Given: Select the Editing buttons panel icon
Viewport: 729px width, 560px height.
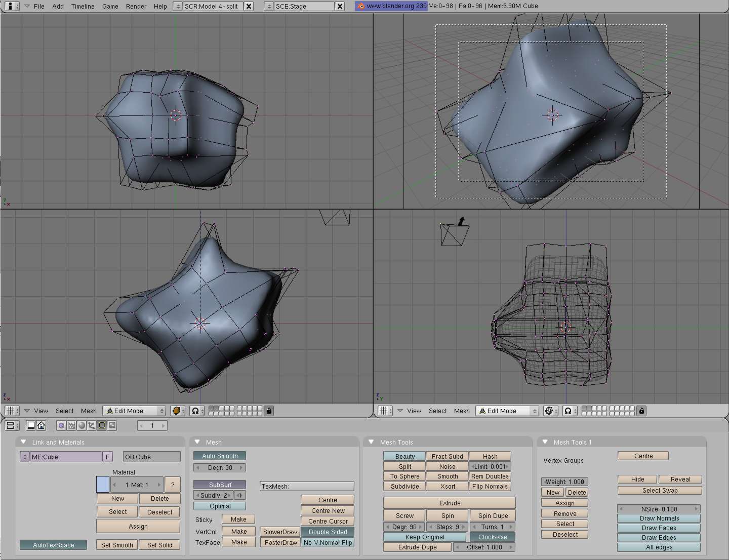Looking at the screenshot, I should (x=101, y=426).
